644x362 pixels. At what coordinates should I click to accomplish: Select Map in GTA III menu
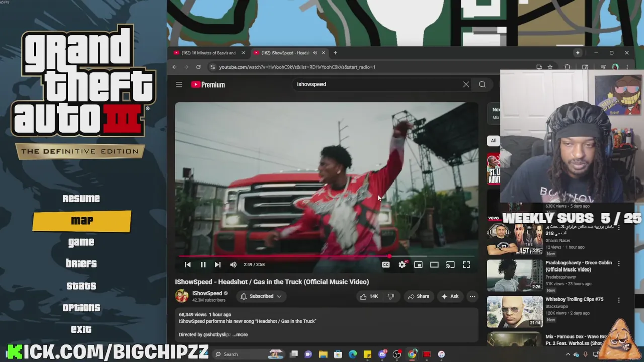(82, 221)
